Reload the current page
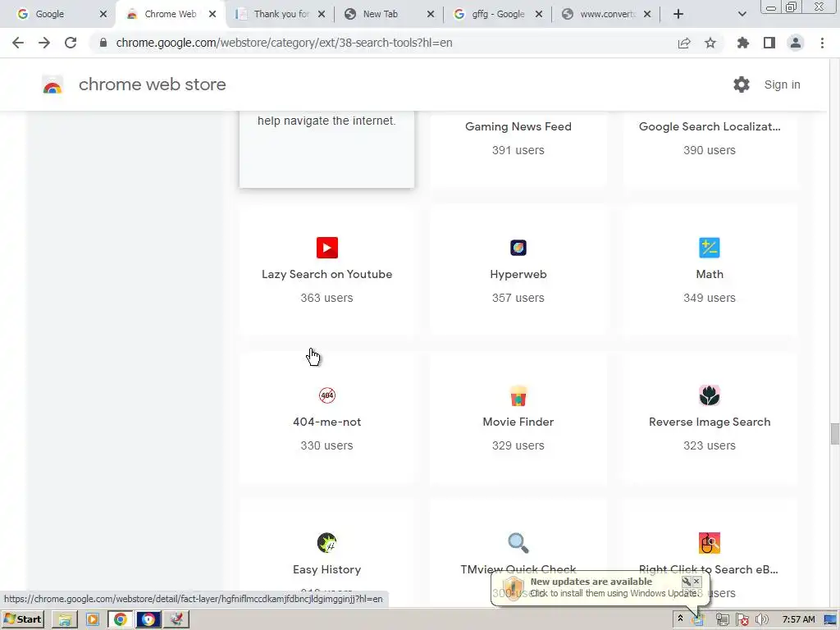This screenshot has height=630, width=840. (71, 43)
